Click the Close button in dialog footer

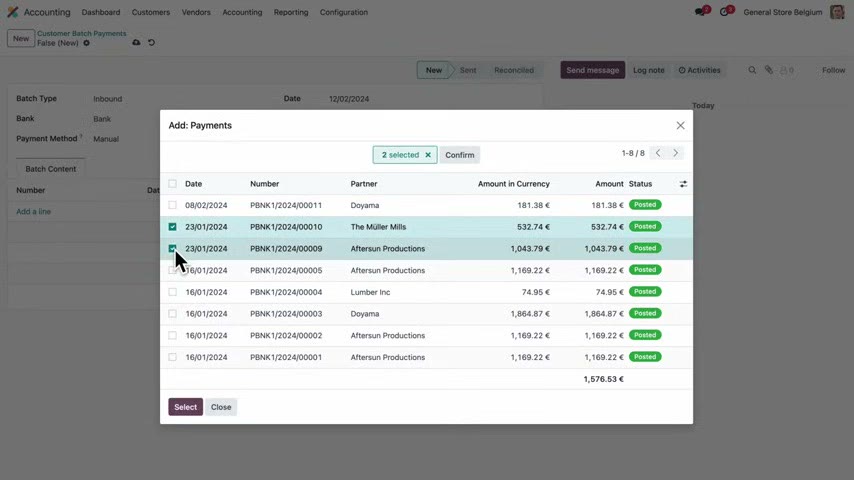tap(221, 407)
